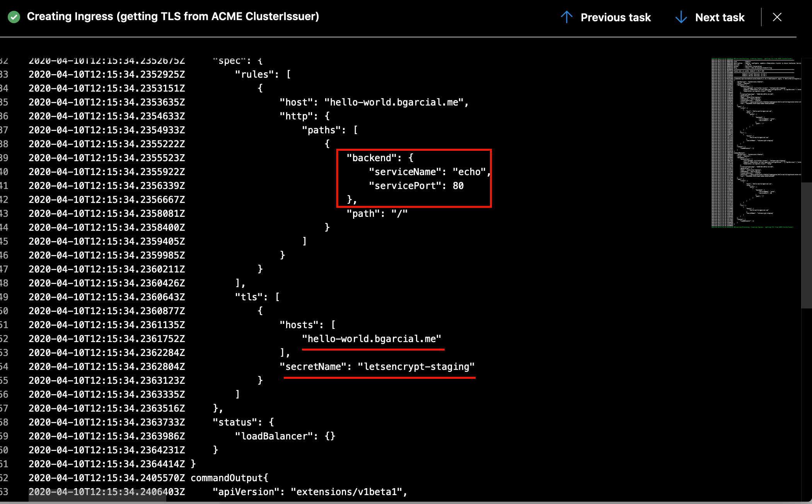
Task: Click timestamp 2020-04-10T12:15:34.2358081Z
Action: pyautogui.click(x=107, y=213)
